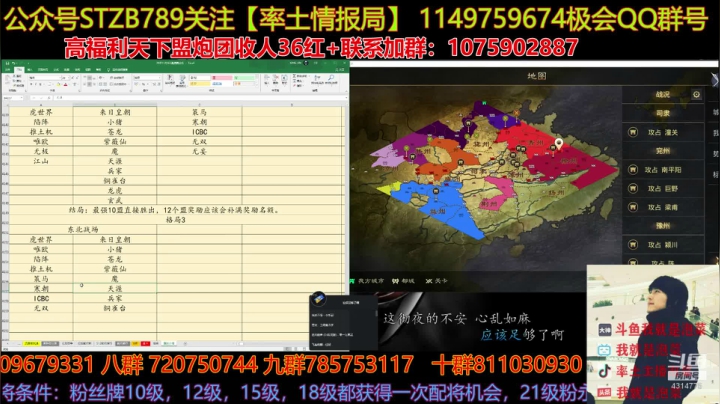Viewport: 720px width, 404px height.
Task: Click the 兖州 region header
Action: click(663, 151)
